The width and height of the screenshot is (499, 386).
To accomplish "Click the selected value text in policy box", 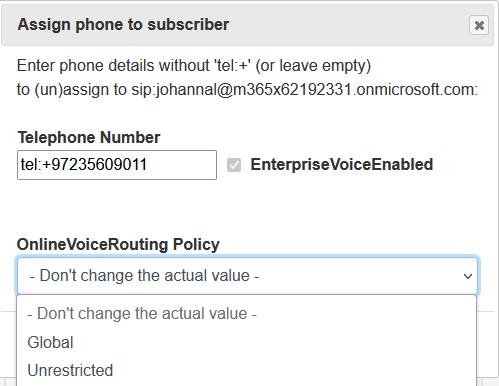I will pos(144,276).
